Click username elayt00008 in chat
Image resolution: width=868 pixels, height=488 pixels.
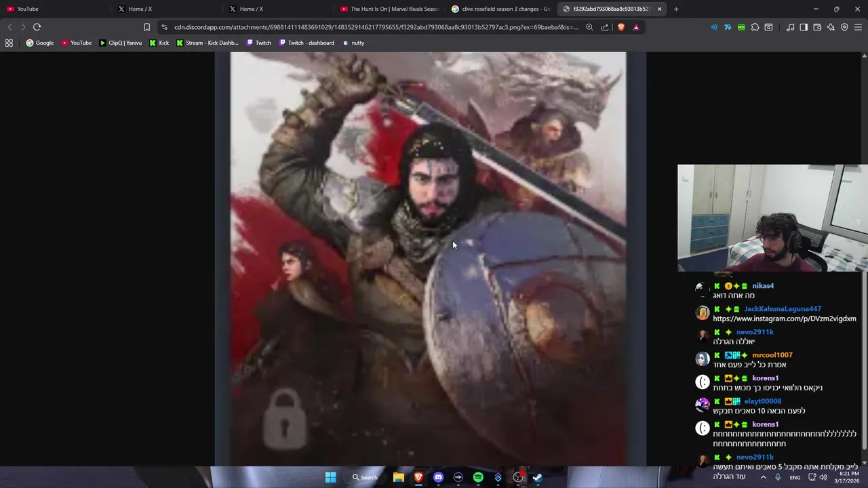(x=762, y=401)
